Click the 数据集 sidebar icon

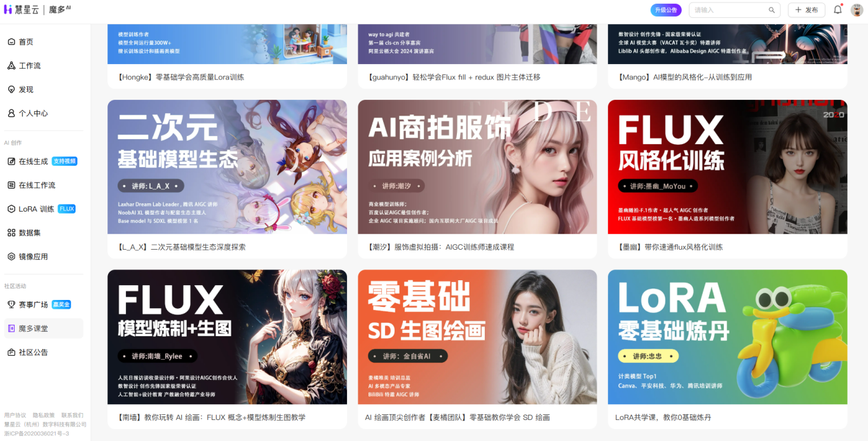(x=11, y=233)
